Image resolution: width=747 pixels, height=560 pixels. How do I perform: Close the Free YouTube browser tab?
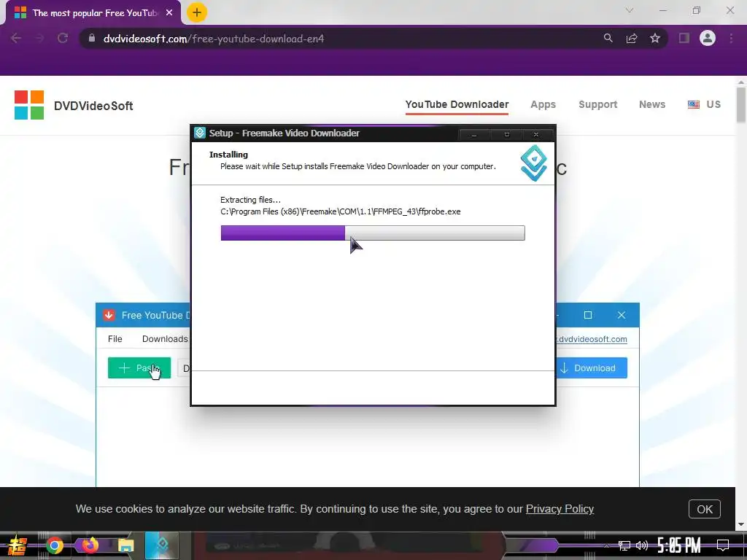point(169,13)
